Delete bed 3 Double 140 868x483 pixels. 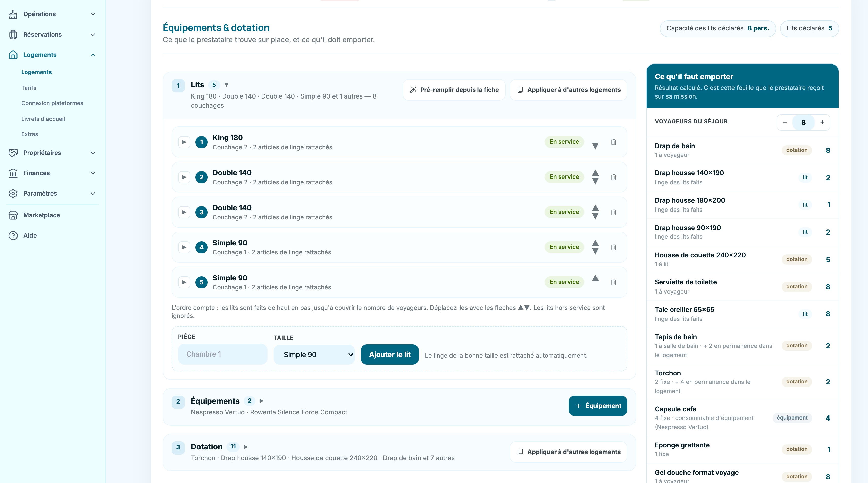click(x=614, y=212)
